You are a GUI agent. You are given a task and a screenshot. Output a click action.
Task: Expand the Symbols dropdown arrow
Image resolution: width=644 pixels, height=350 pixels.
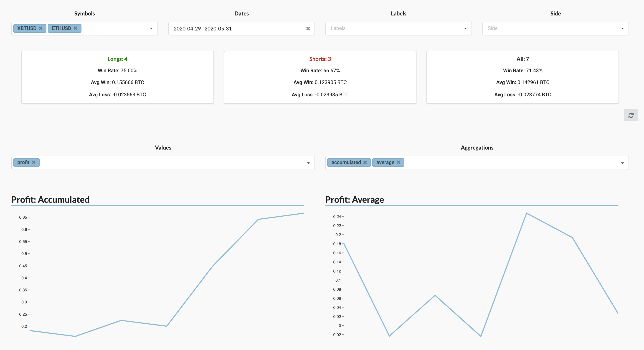point(151,28)
